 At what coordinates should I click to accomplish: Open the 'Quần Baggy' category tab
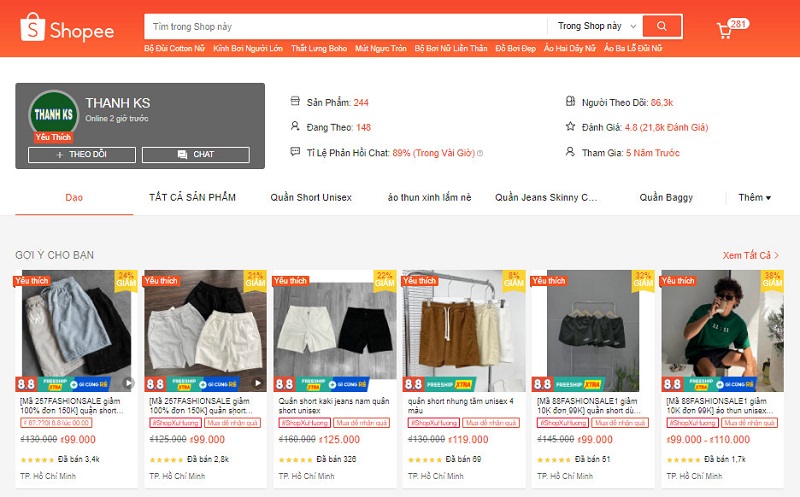(x=666, y=197)
